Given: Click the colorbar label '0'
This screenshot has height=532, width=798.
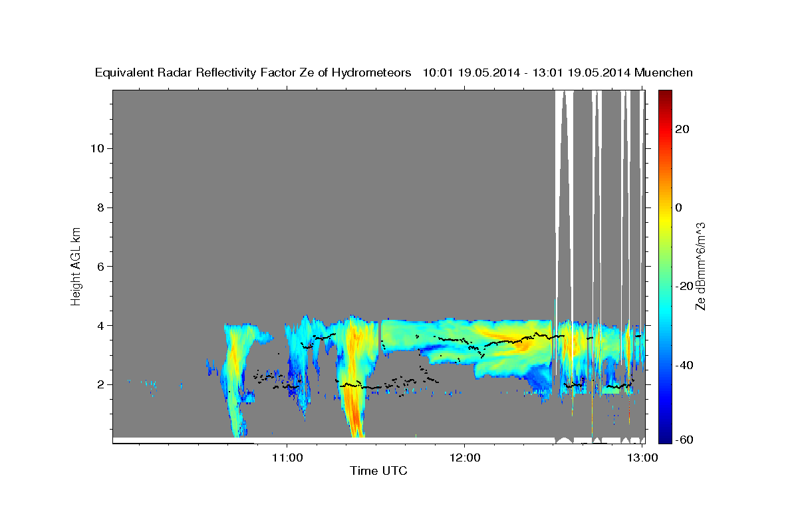Looking at the screenshot, I should click(678, 207).
